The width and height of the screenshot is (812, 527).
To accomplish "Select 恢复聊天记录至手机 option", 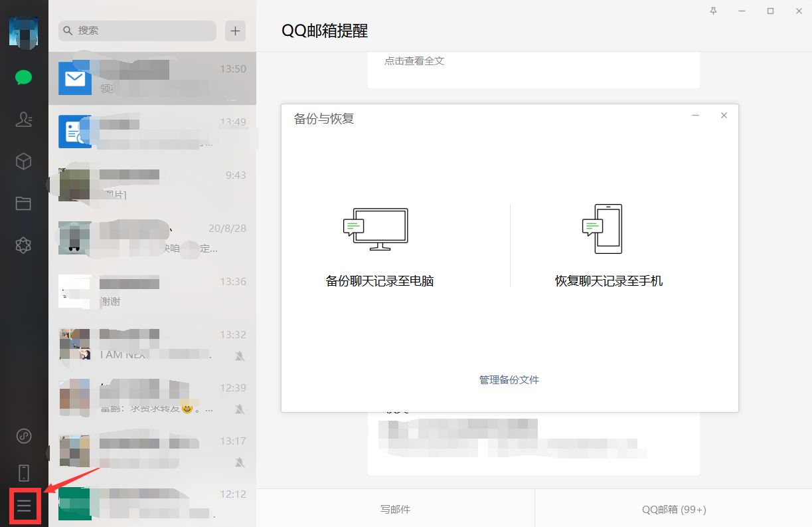I will pyautogui.click(x=608, y=280).
